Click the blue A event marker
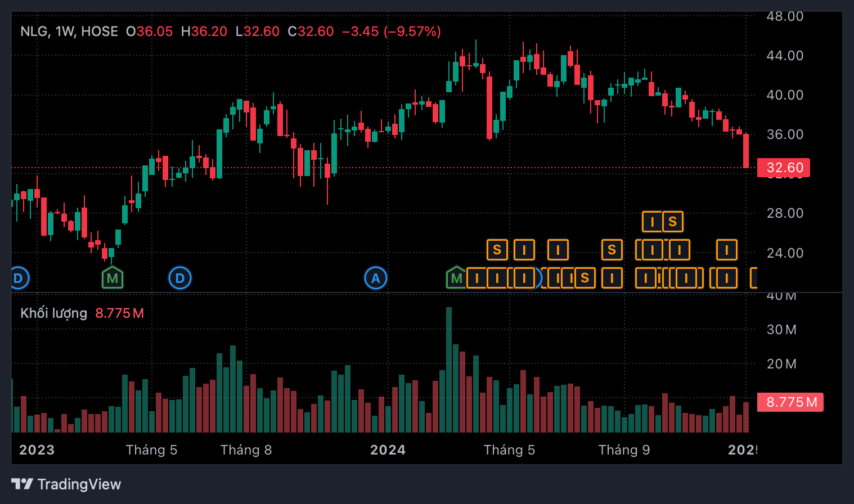 pyautogui.click(x=376, y=278)
